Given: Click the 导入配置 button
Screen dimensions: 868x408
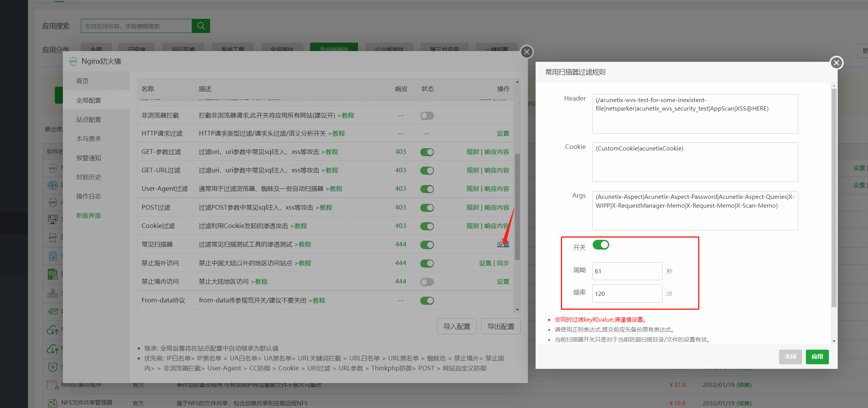Looking at the screenshot, I should click(x=457, y=326).
